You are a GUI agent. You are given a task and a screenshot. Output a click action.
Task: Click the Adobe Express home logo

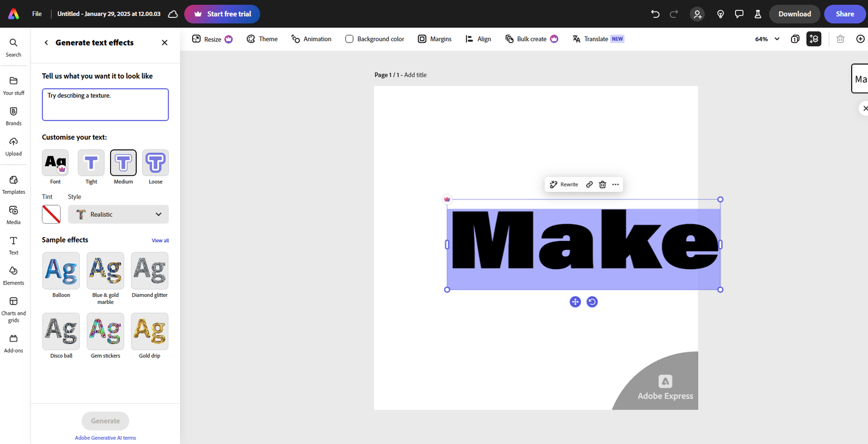[14, 14]
